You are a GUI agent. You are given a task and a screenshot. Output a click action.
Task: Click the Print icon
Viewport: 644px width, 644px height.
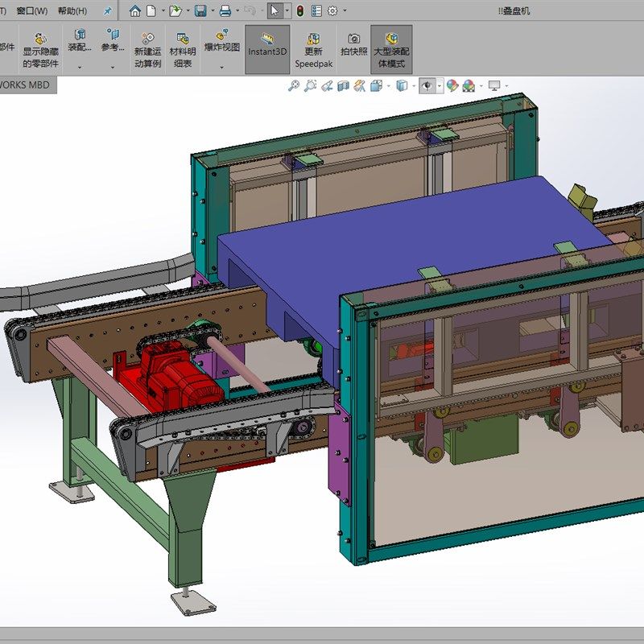pos(226,10)
